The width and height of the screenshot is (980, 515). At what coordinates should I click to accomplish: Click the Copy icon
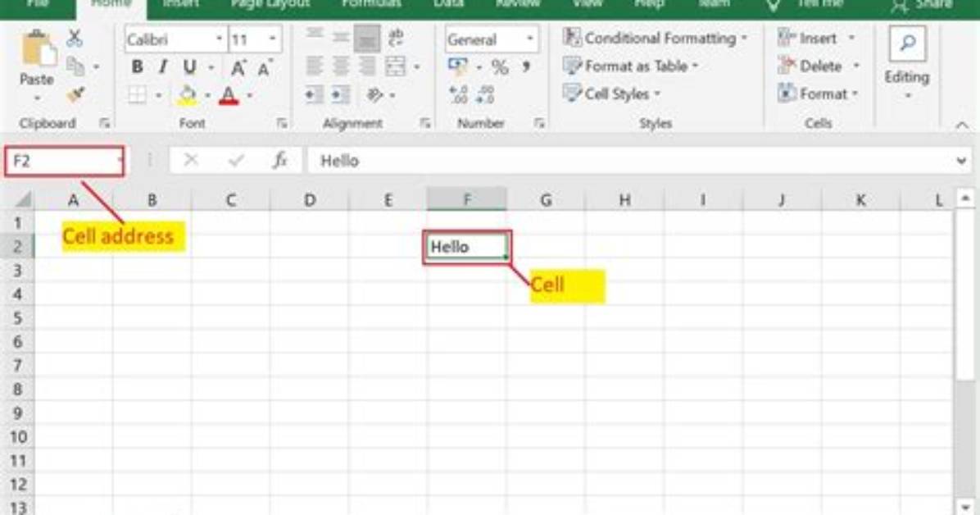tap(75, 66)
